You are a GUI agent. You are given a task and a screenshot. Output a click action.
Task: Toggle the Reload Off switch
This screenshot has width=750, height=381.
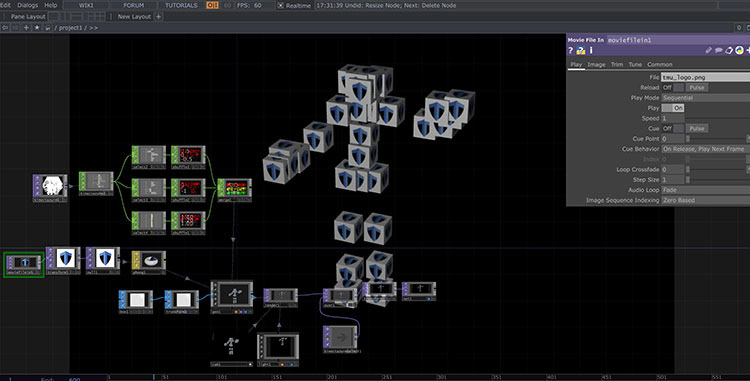coord(673,87)
